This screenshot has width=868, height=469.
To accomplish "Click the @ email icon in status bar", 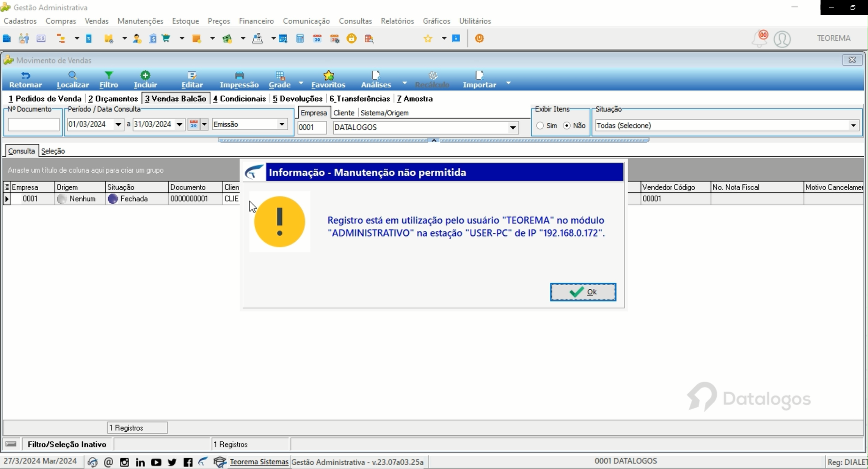I will (x=109, y=462).
